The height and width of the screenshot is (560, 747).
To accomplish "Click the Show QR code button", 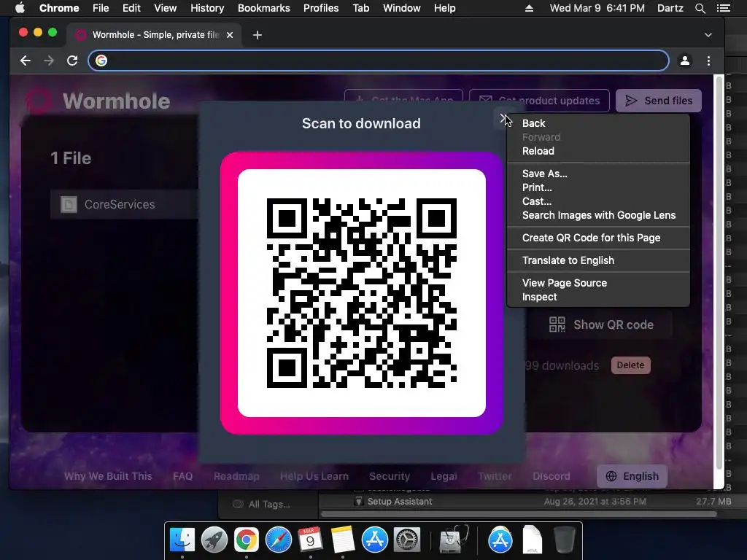I will click(x=601, y=324).
